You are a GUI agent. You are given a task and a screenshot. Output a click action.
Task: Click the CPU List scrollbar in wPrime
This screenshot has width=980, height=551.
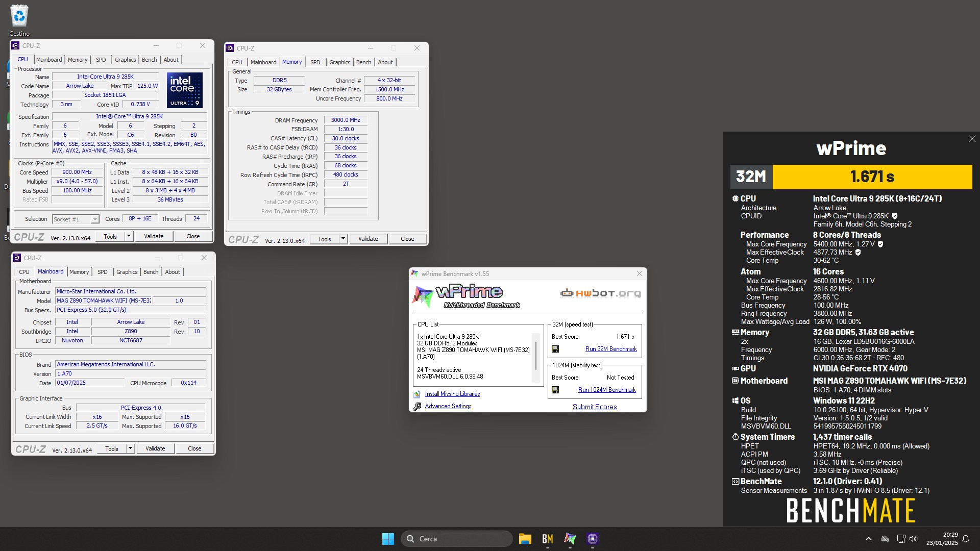coord(536,357)
